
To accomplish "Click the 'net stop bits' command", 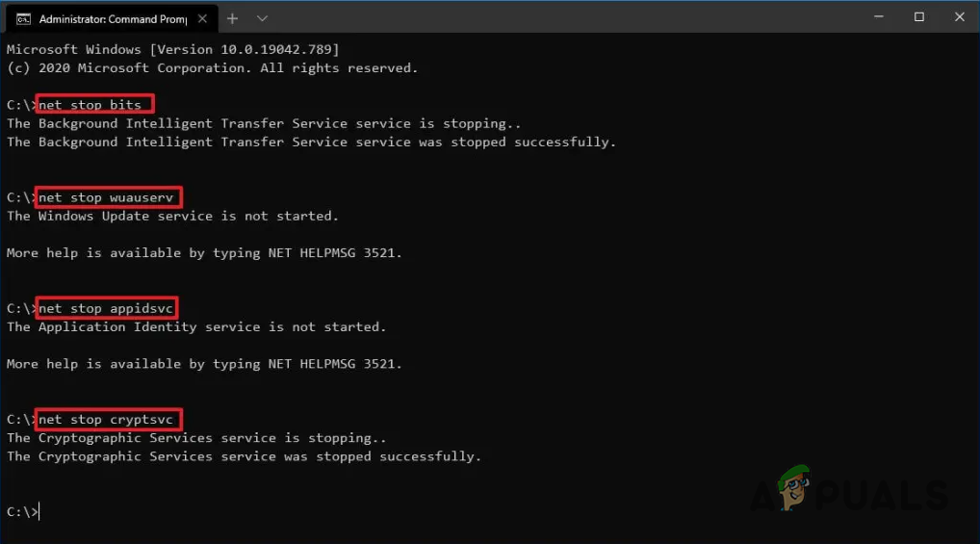I will click(x=93, y=105).
